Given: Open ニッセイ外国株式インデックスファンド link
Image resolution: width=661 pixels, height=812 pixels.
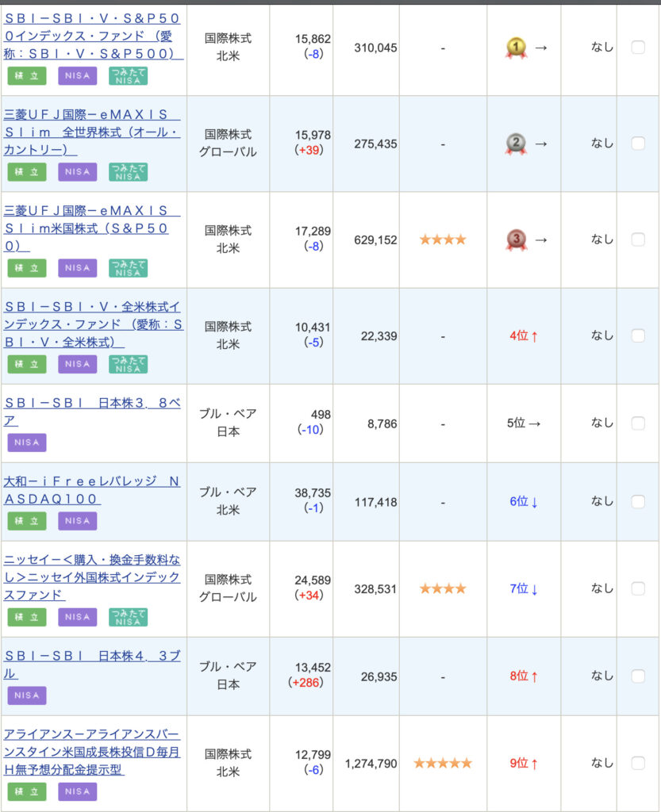Looking at the screenshot, I should (x=92, y=577).
